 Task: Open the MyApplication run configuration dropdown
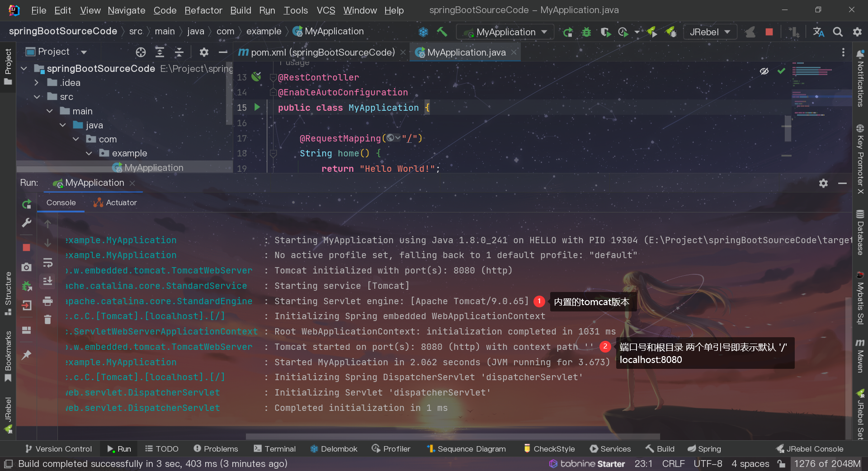(505, 32)
